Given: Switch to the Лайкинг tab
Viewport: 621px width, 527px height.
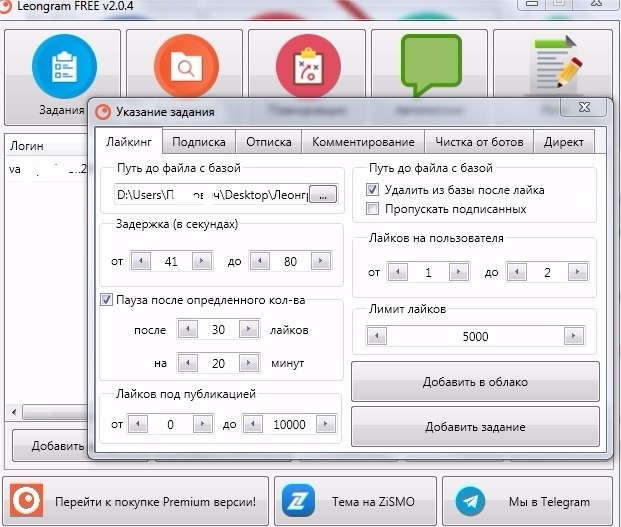Looking at the screenshot, I should tap(129, 141).
